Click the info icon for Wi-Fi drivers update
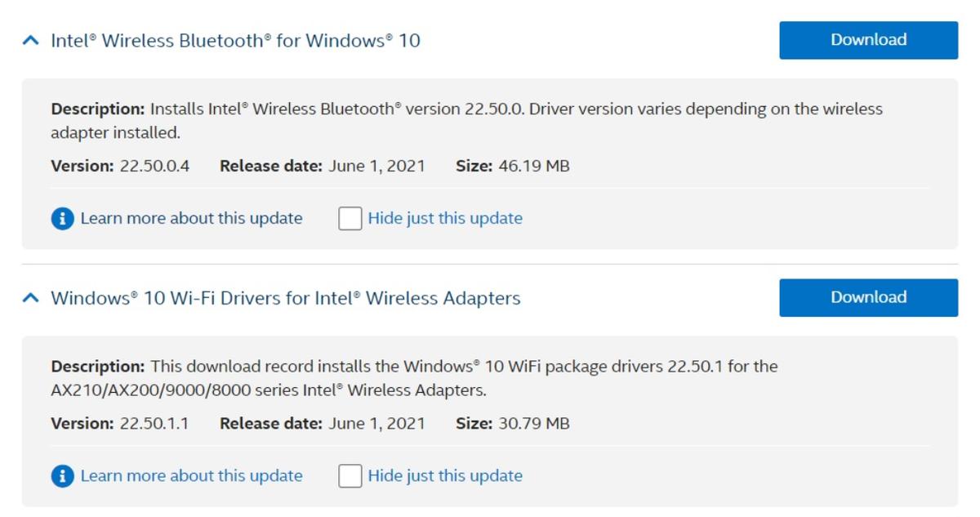Image resolution: width=980 pixels, height=517 pixels. tap(62, 476)
